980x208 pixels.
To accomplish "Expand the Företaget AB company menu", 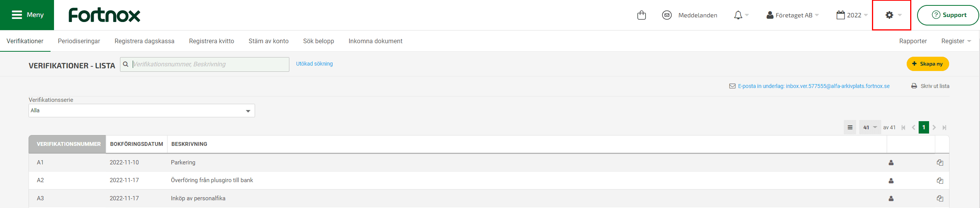I will click(792, 15).
